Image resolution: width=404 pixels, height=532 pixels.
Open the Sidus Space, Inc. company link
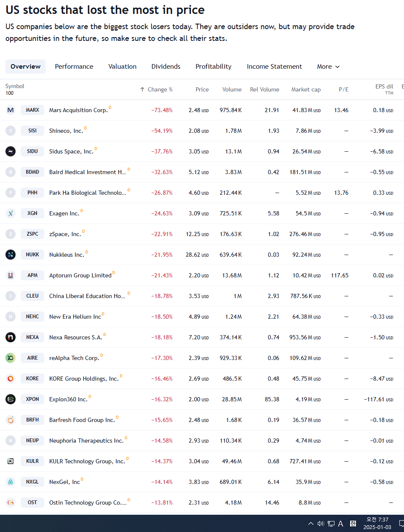[x=71, y=151]
